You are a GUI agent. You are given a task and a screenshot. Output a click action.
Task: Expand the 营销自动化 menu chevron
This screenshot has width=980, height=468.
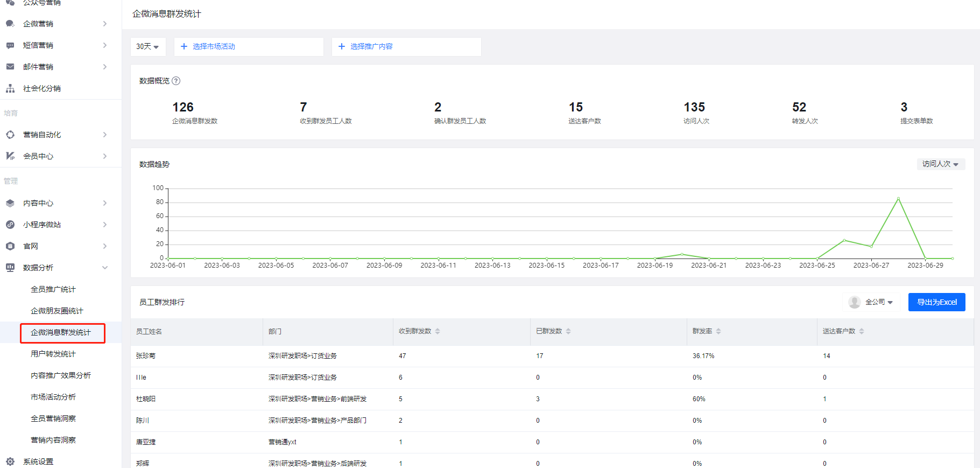pos(105,135)
